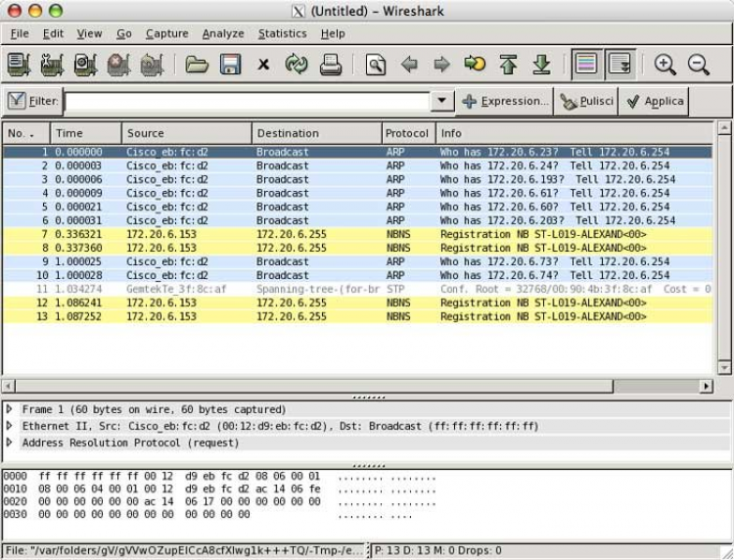The image size is (734, 560).
Task: Restart the running capture icon
Action: [152, 65]
